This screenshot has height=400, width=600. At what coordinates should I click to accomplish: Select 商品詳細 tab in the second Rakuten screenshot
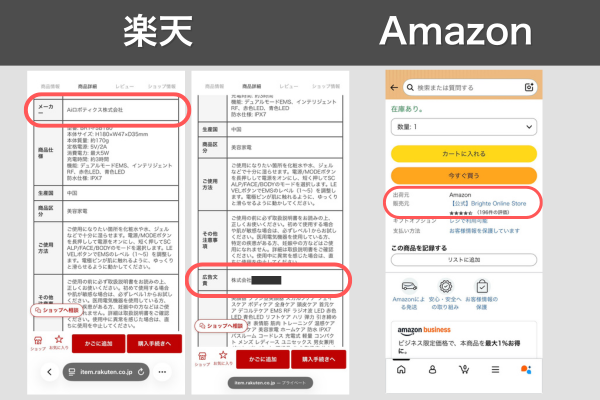click(x=251, y=86)
